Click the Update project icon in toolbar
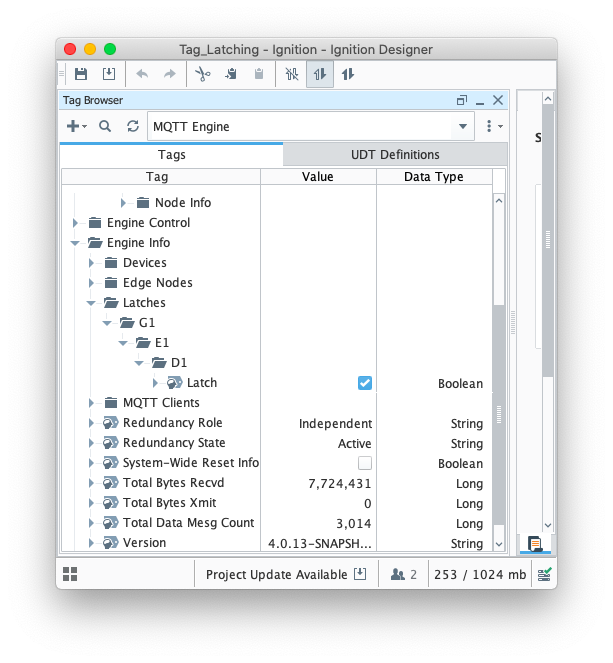Image resolution: width=613 pixels, height=663 pixels. point(109,74)
